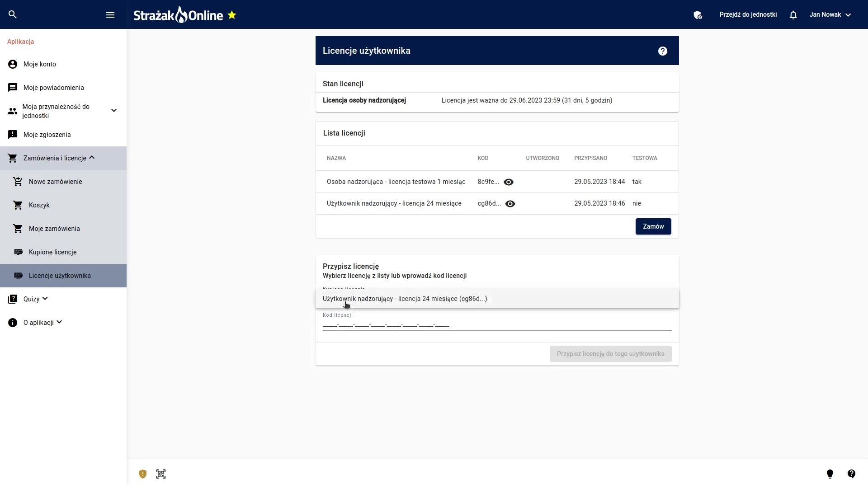Click Przejdź do jednostki link
The width and height of the screenshot is (868, 488).
(748, 14)
